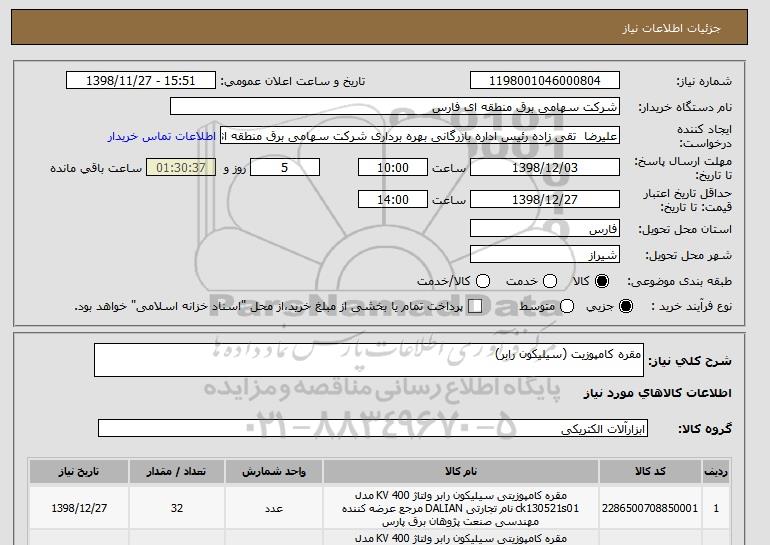Click the response deadline time 10:00
770x545 pixels.
[x=393, y=167]
